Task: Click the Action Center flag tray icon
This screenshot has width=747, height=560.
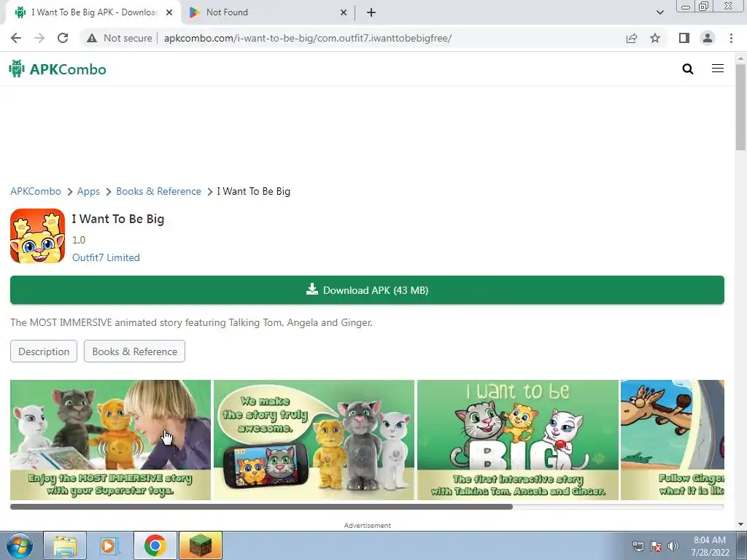Action: click(656, 546)
